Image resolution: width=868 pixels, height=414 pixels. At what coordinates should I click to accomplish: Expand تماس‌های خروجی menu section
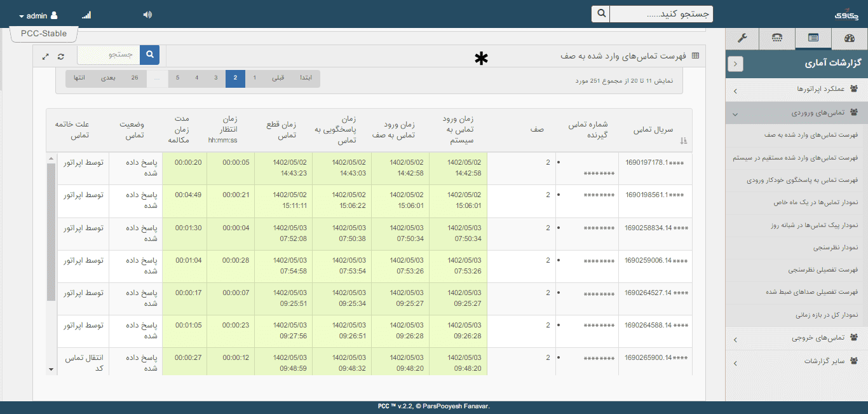pyautogui.click(x=797, y=338)
